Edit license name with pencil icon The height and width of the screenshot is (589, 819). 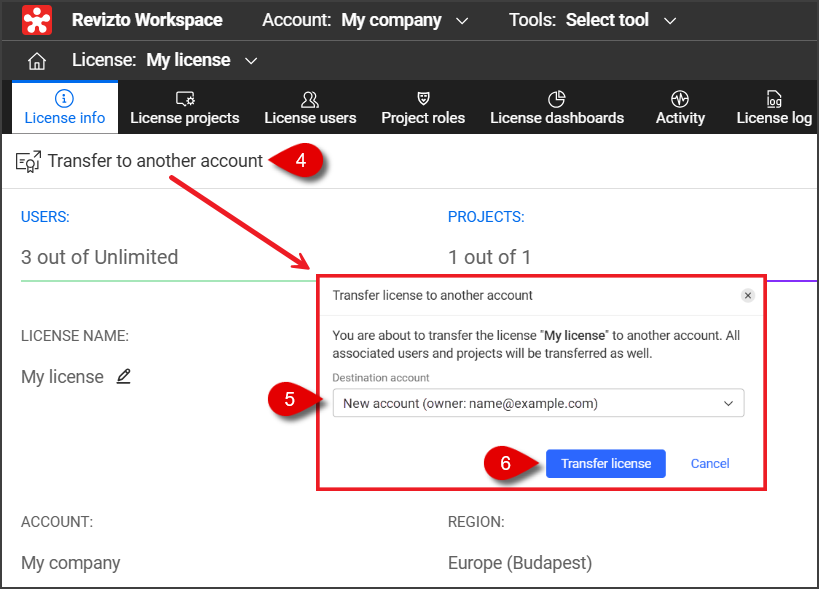click(123, 376)
